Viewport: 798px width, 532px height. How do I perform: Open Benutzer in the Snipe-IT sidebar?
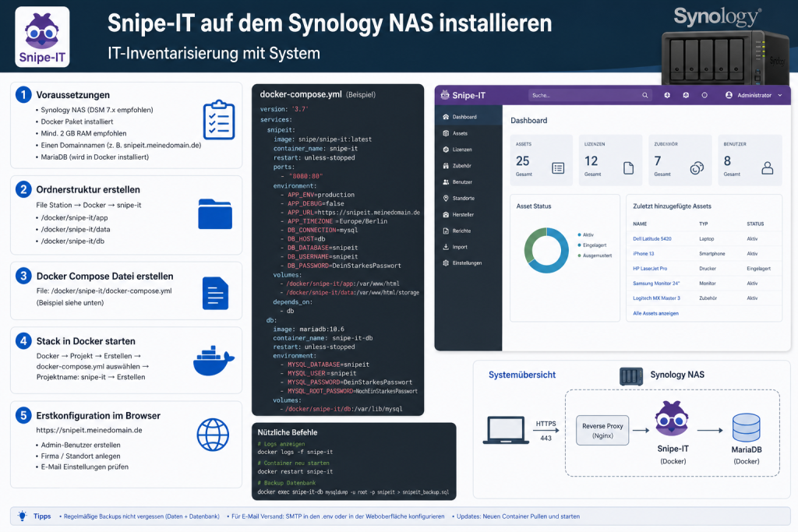(468, 181)
